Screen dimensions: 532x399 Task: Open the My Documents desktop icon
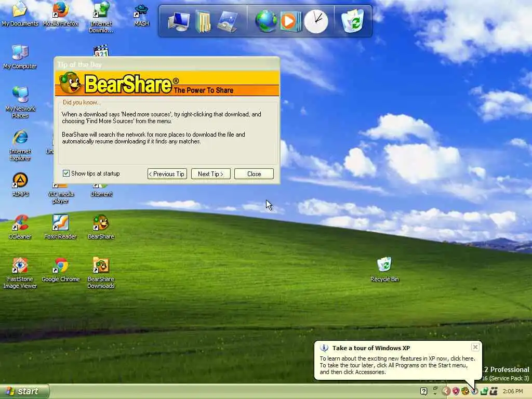[x=20, y=14]
